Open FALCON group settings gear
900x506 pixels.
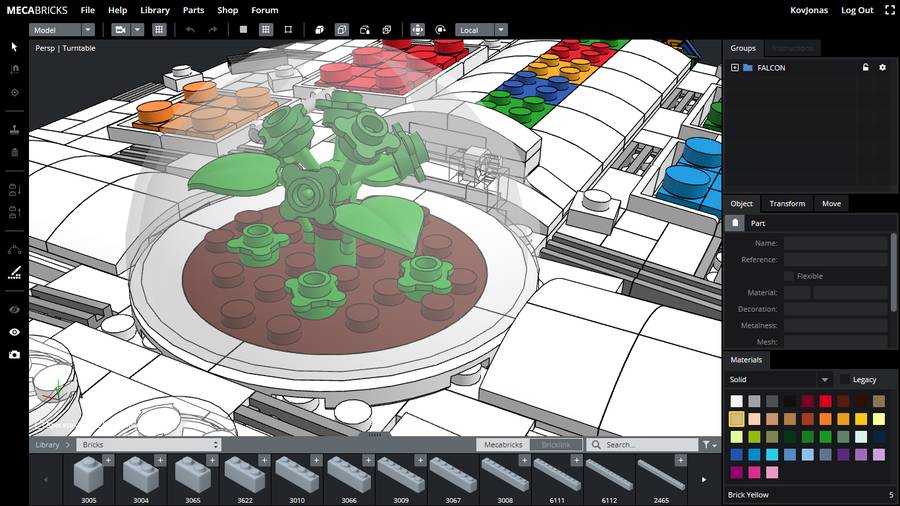click(x=882, y=67)
